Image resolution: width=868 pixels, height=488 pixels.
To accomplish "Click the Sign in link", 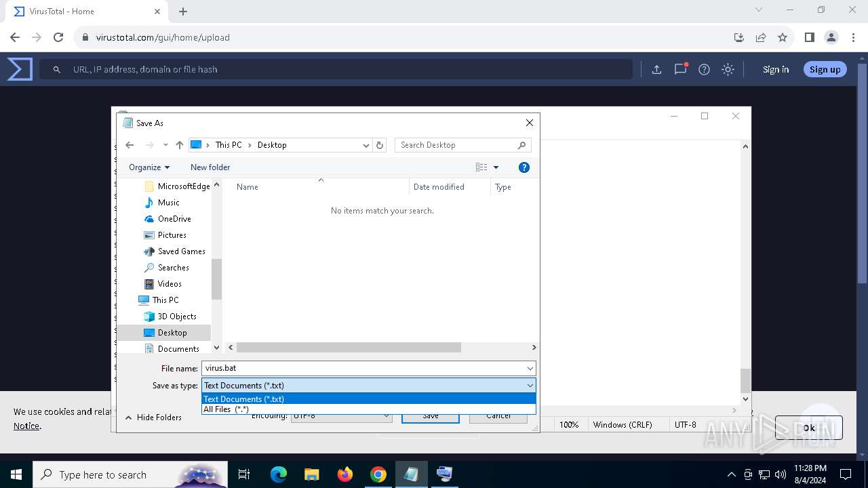I will 776,69.
